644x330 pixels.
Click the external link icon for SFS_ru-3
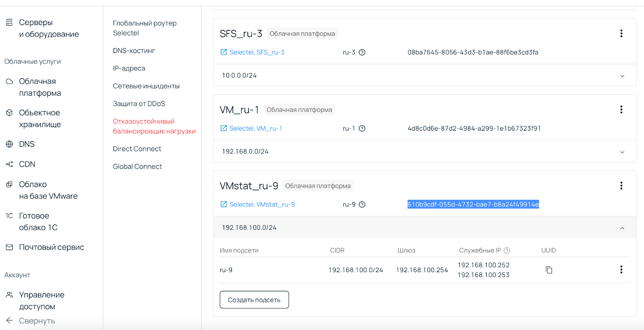pyautogui.click(x=224, y=52)
